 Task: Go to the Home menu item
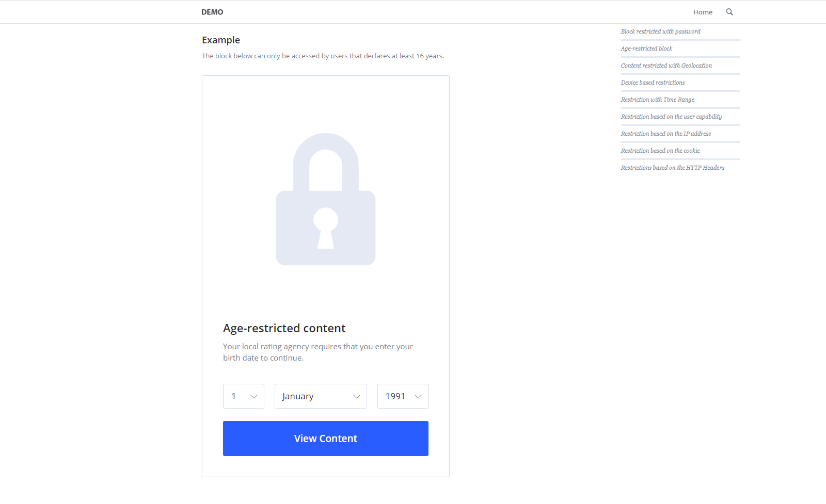(703, 12)
